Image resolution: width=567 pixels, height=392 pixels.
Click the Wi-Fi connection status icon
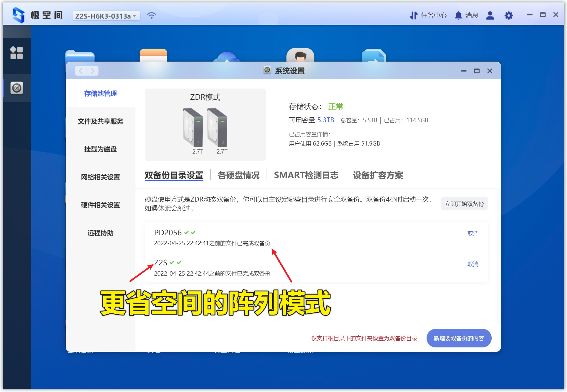[x=152, y=15]
